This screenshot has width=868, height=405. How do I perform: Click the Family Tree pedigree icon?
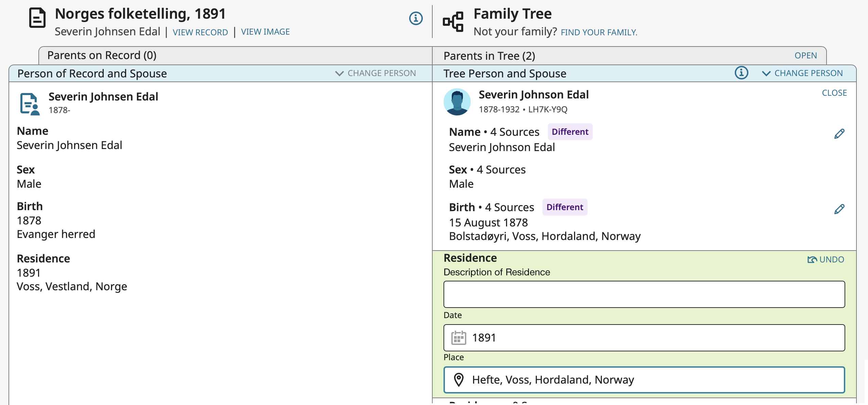click(453, 22)
